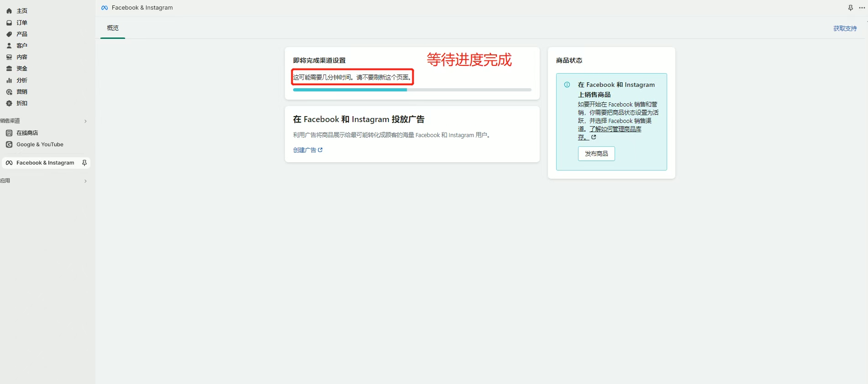Click the analytics bar chart icon beside 分析
The image size is (868, 384).
point(9,80)
